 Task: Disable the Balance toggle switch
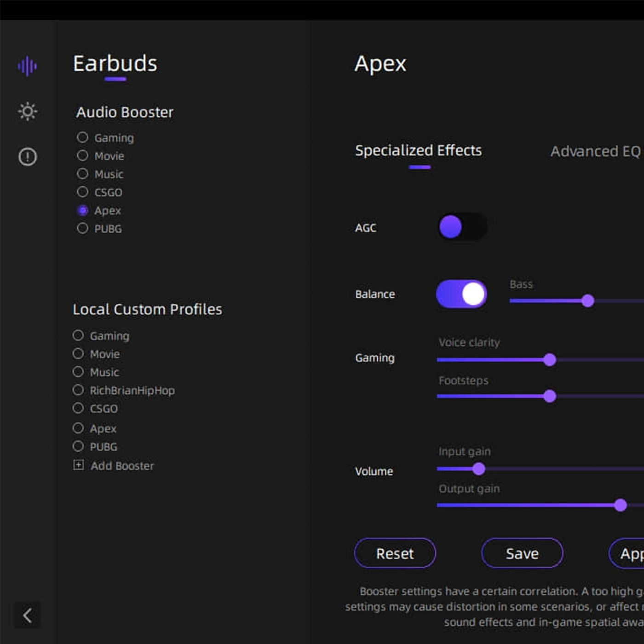[x=461, y=294]
